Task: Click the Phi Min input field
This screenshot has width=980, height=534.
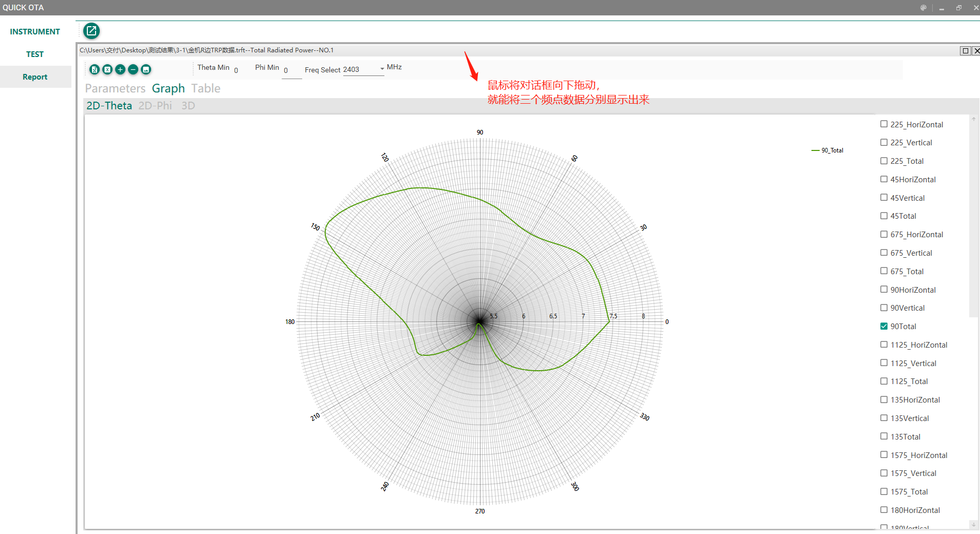Action: [x=292, y=71]
